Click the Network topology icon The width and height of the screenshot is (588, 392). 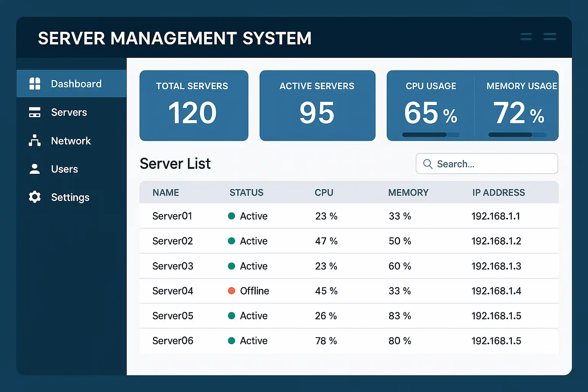point(35,140)
